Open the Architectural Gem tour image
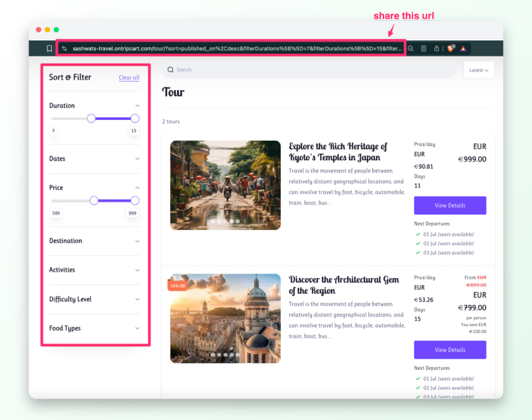This screenshot has height=420, width=532. (225, 318)
